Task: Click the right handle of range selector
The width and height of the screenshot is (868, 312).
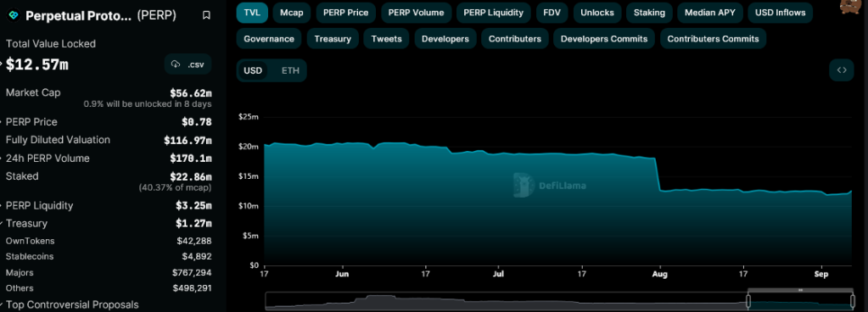Action: pyautogui.click(x=852, y=301)
